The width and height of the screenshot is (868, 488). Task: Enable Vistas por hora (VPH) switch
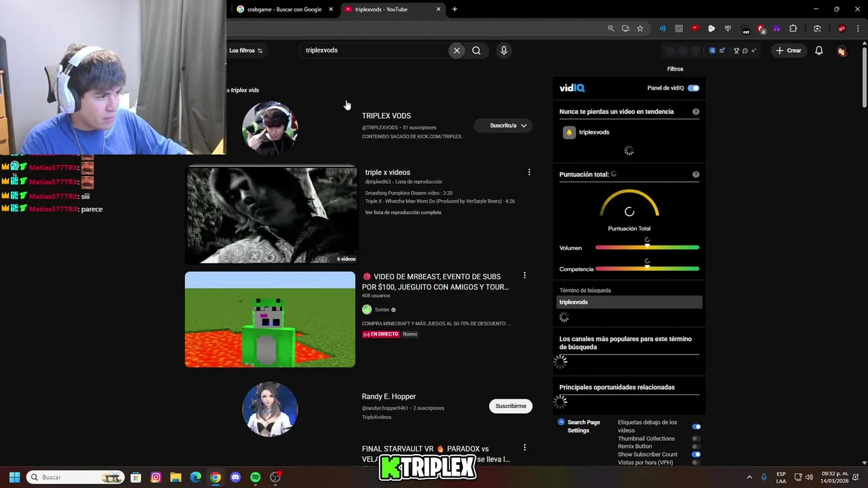696,462
